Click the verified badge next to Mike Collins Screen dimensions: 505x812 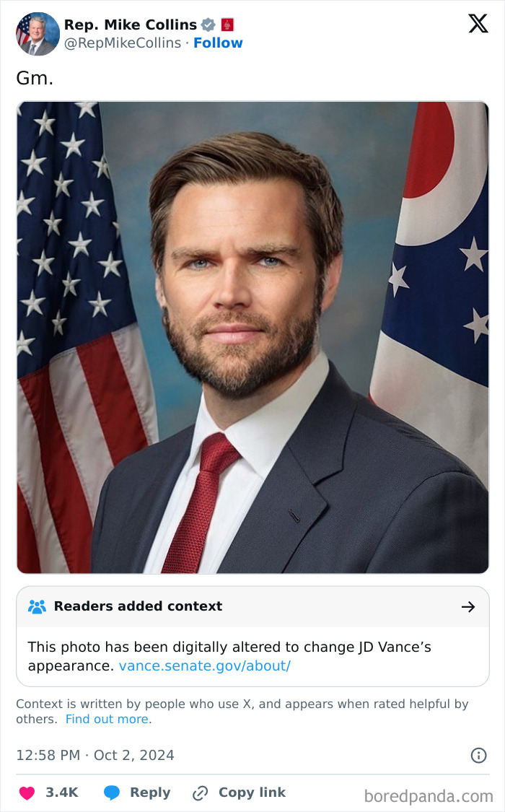[x=208, y=24]
